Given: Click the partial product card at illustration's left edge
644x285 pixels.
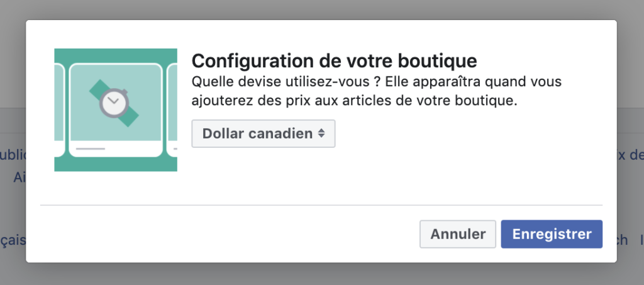Looking at the screenshot, I should pyautogui.click(x=59, y=110).
